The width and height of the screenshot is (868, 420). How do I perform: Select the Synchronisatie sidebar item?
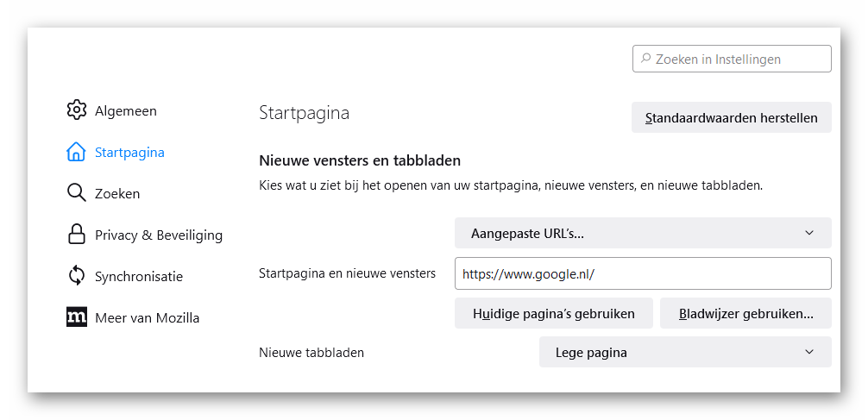click(139, 276)
